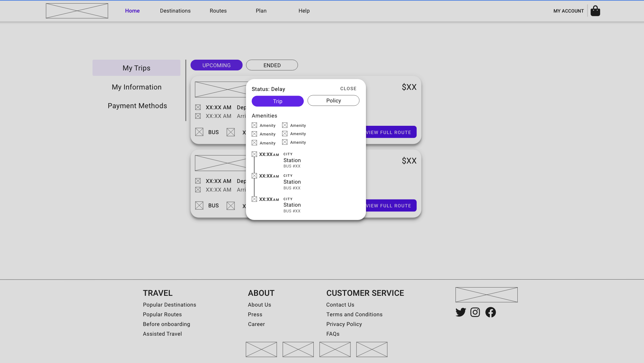The height and width of the screenshot is (363, 644).
Task: Click the Facebook icon in footer
Action: pyautogui.click(x=490, y=312)
